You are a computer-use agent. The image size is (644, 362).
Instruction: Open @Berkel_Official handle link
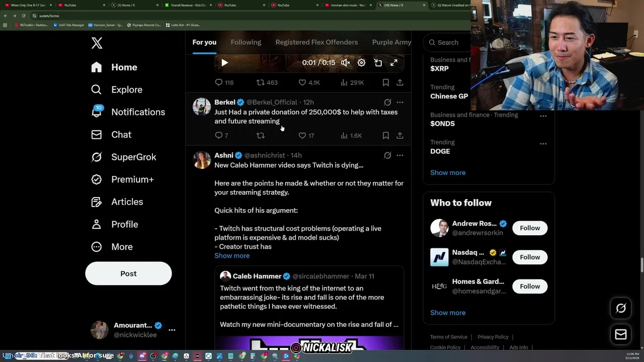[272, 102]
